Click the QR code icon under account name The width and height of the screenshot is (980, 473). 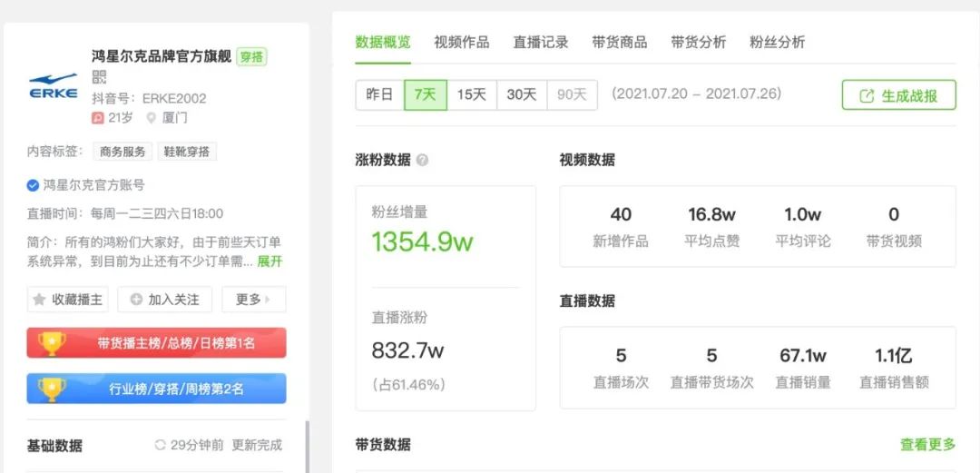100,77
